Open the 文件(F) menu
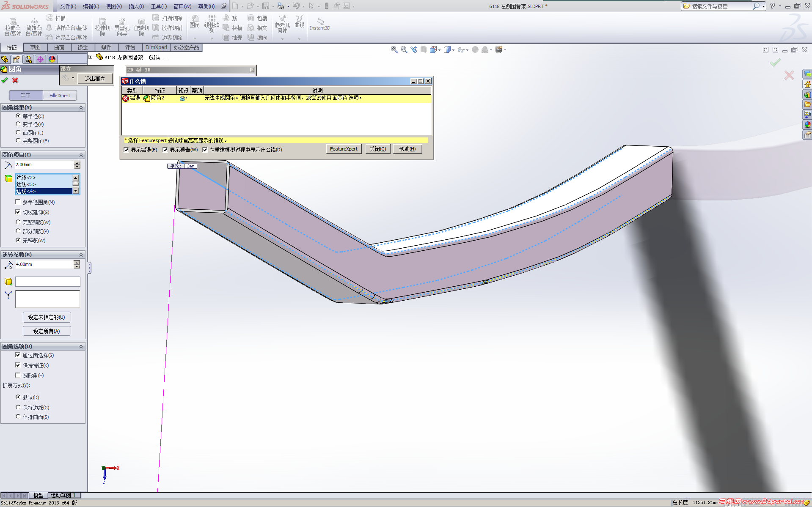Image resolution: width=812 pixels, height=507 pixels. point(68,6)
